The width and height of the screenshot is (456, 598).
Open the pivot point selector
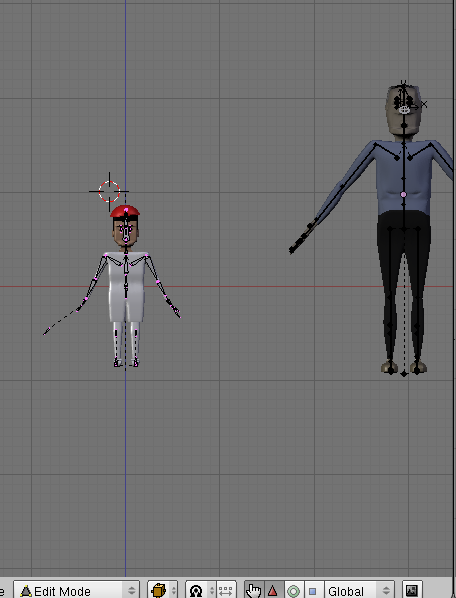201,590
